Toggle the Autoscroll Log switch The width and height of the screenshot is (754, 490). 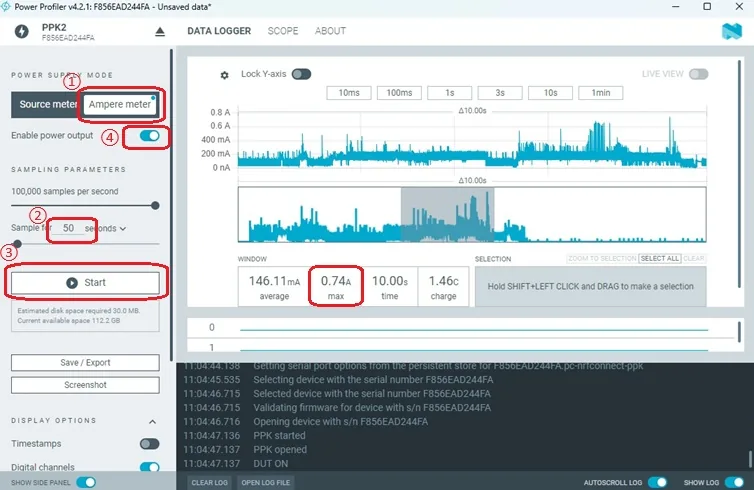(657, 482)
